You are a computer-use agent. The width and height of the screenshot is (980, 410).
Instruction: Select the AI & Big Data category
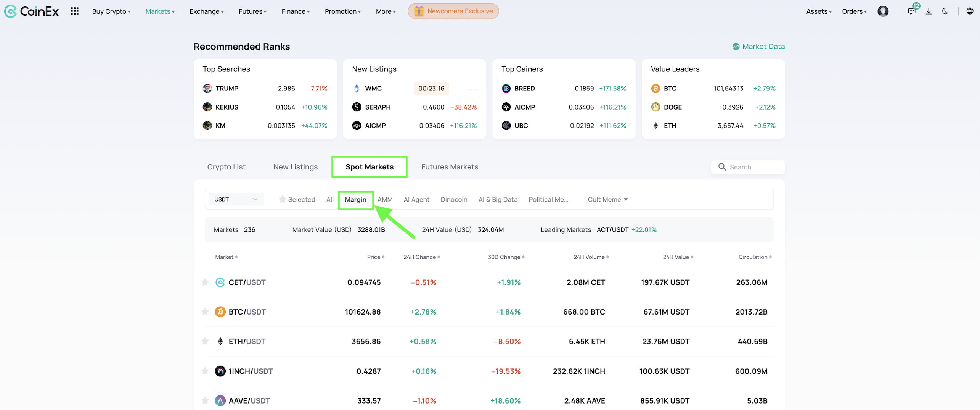(x=498, y=199)
